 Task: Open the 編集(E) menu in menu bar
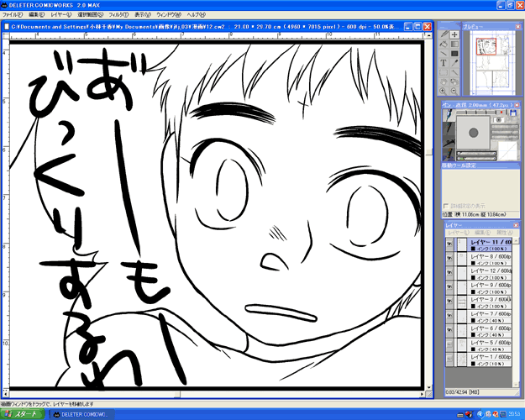36,15
